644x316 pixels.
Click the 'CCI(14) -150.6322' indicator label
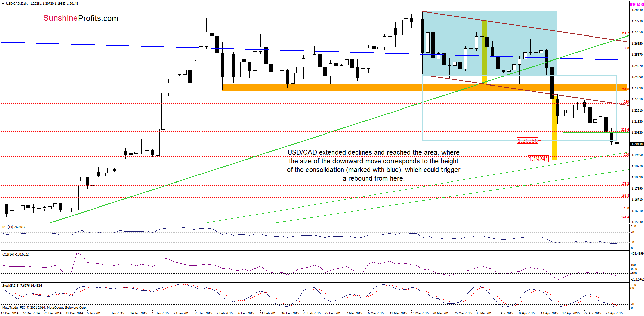pos(16,254)
